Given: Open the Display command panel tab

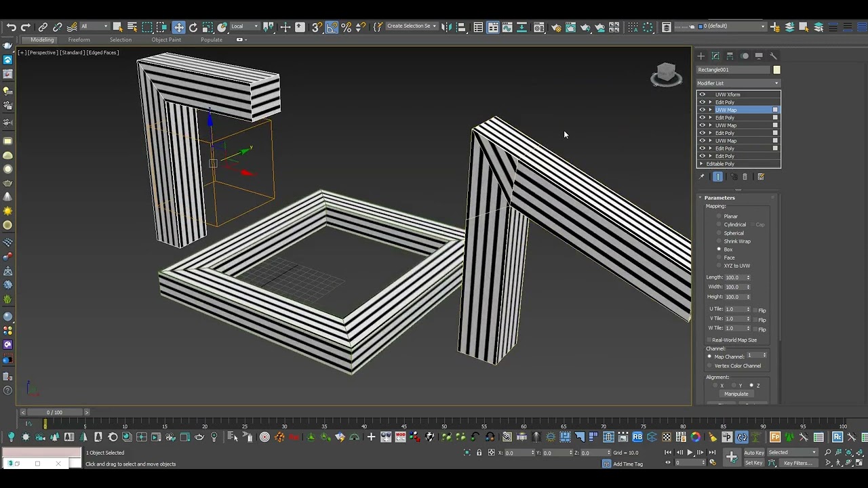Looking at the screenshot, I should [x=759, y=56].
